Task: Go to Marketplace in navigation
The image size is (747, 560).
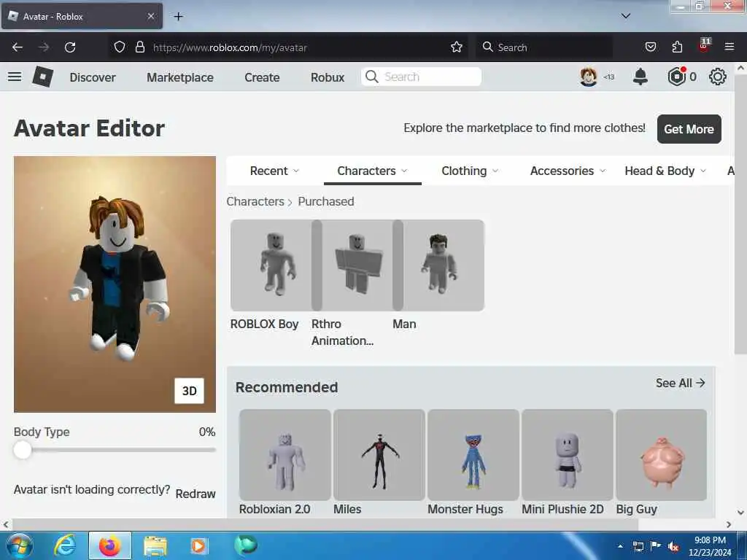Action: (x=180, y=77)
